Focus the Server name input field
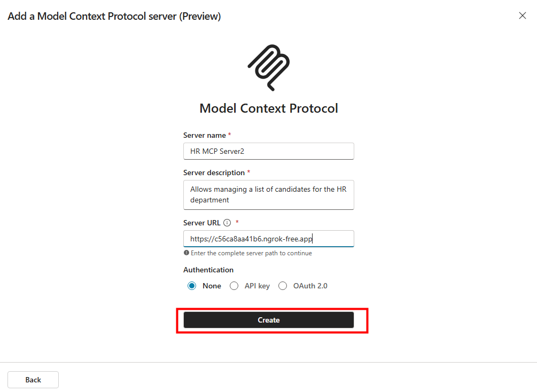This screenshot has width=537, height=392. pos(268,151)
